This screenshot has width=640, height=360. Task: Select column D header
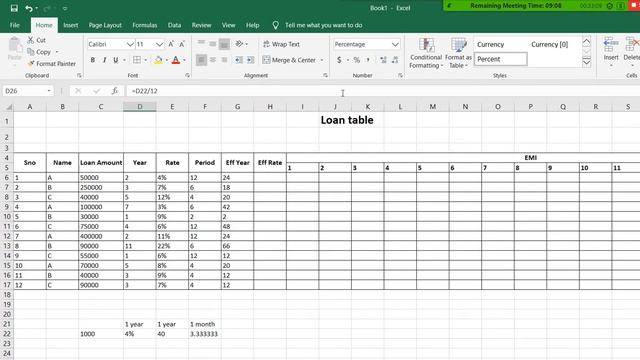140,107
